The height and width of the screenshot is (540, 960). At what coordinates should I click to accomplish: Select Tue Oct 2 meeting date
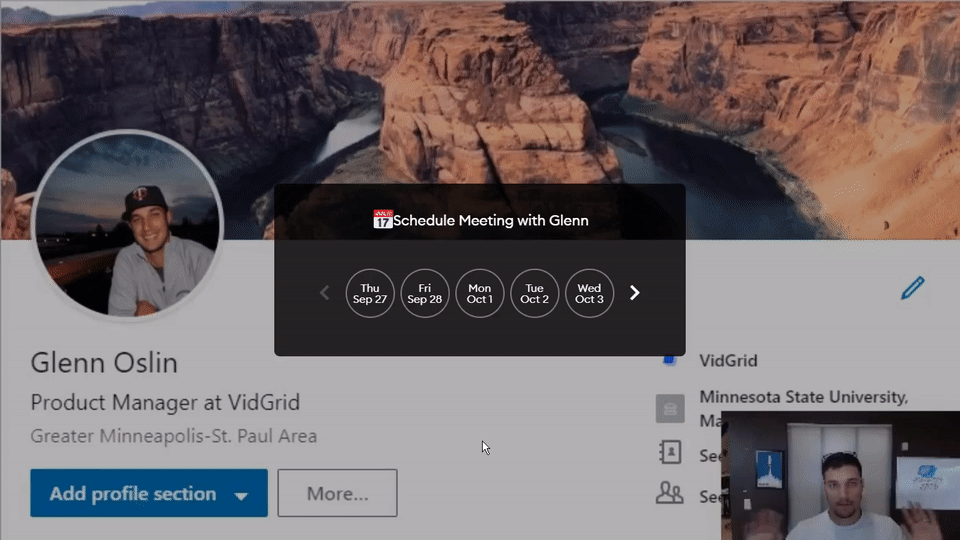pos(534,293)
